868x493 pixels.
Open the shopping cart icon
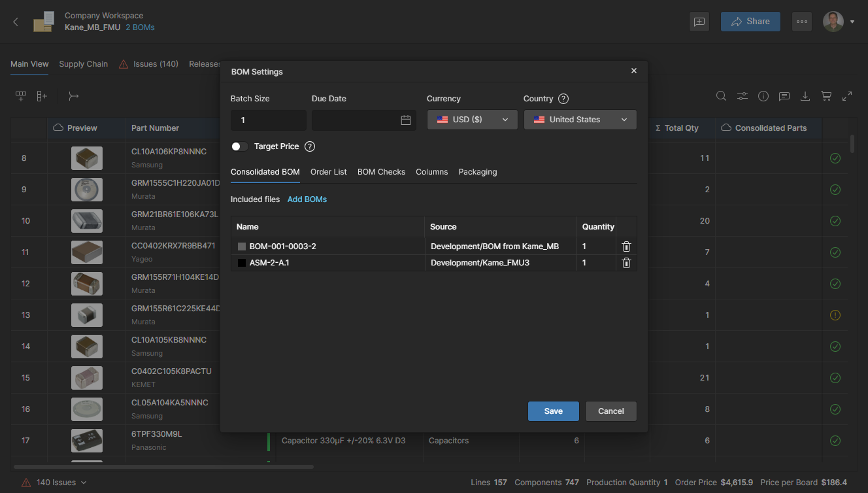826,96
